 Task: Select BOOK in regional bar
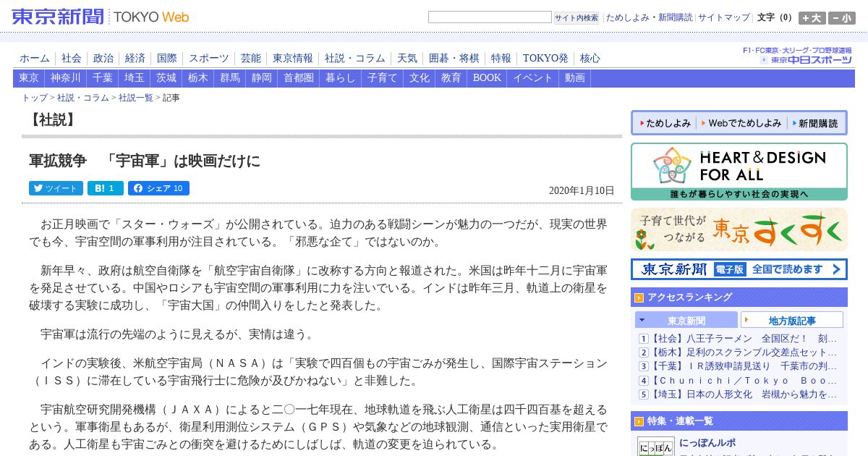coord(488,78)
